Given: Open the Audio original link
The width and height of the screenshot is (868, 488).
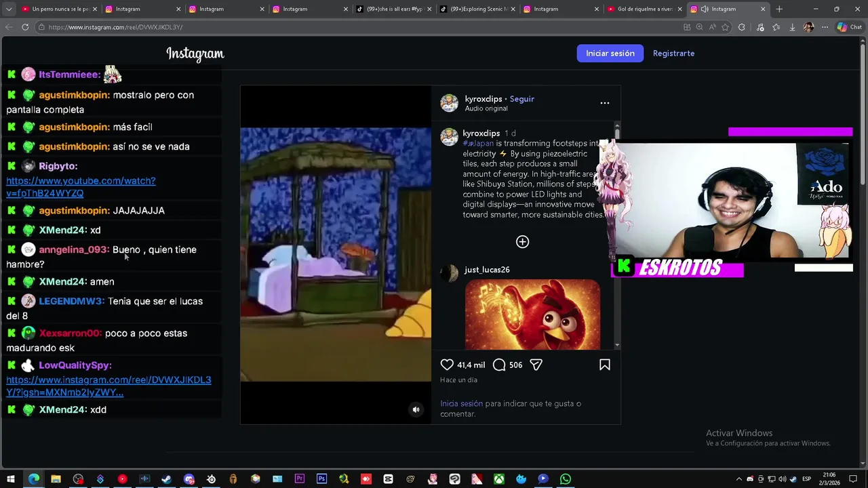Looking at the screenshot, I should click(x=486, y=108).
